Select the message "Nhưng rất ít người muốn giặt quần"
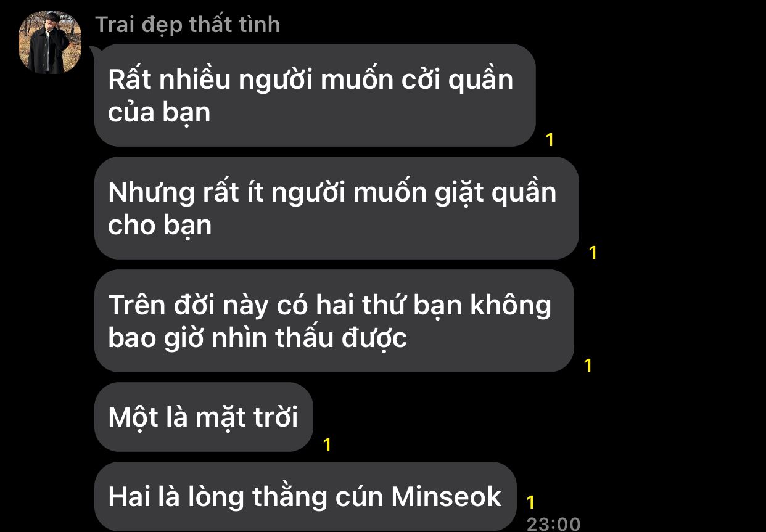 [x=336, y=208]
